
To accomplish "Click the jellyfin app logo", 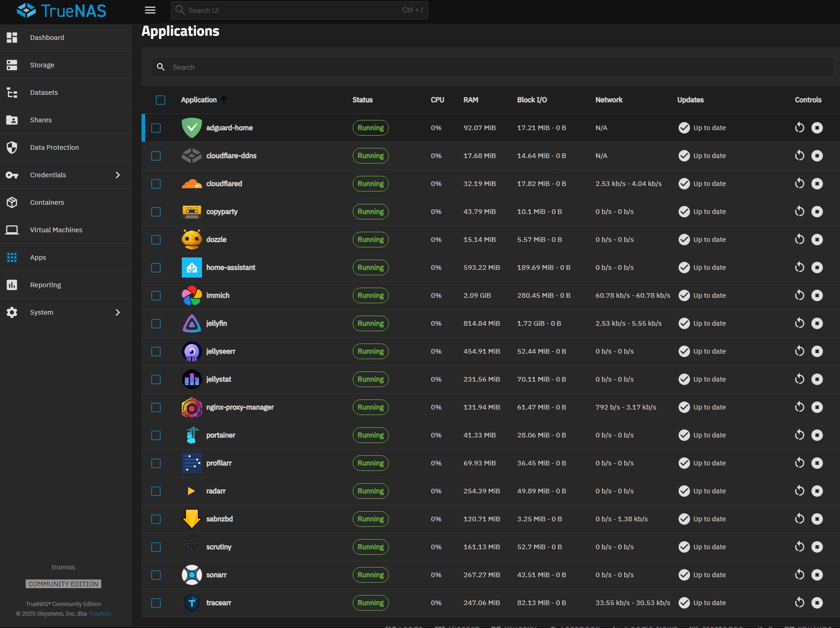I will tap(192, 323).
